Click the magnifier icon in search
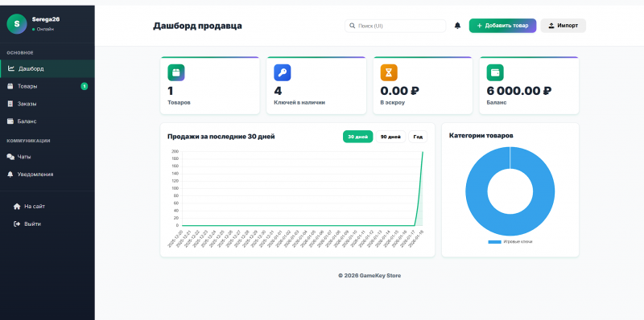This screenshot has height=320, width=644. 352,26
